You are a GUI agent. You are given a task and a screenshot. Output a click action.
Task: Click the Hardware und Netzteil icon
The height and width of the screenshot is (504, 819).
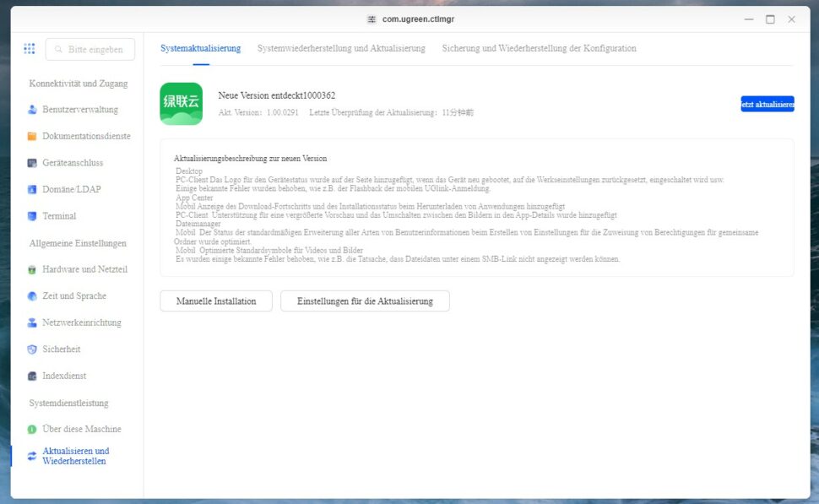(32, 269)
